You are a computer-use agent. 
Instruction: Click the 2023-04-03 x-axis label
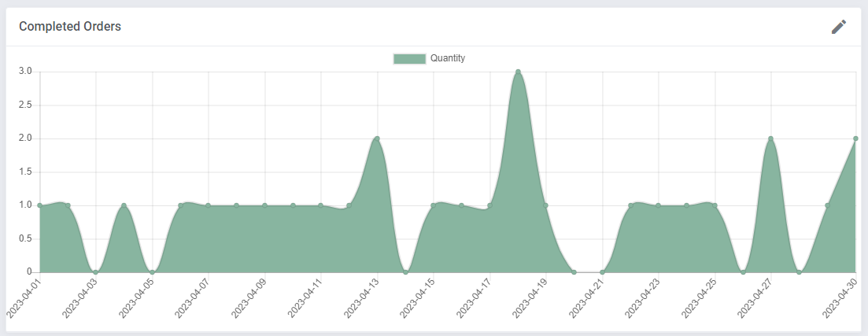tap(81, 297)
